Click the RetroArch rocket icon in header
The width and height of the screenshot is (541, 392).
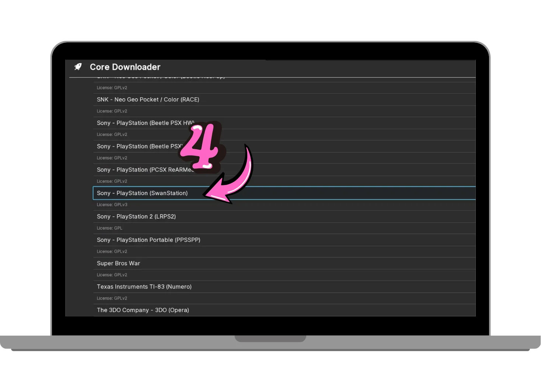click(78, 67)
